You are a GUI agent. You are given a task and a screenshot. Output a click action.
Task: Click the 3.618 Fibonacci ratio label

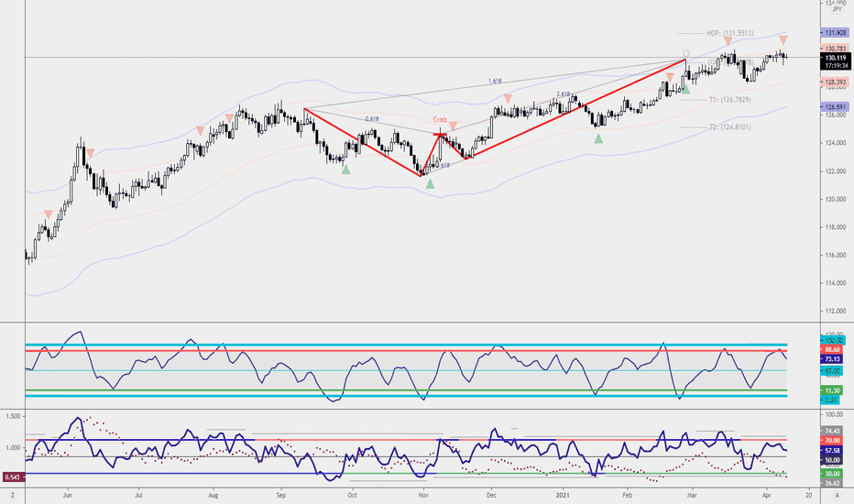click(x=564, y=94)
